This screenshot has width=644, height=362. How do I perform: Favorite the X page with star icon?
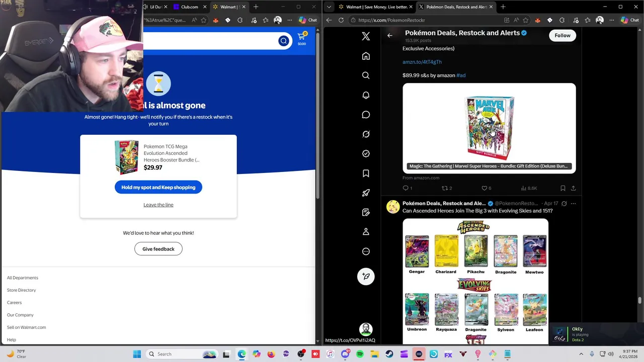click(x=526, y=20)
